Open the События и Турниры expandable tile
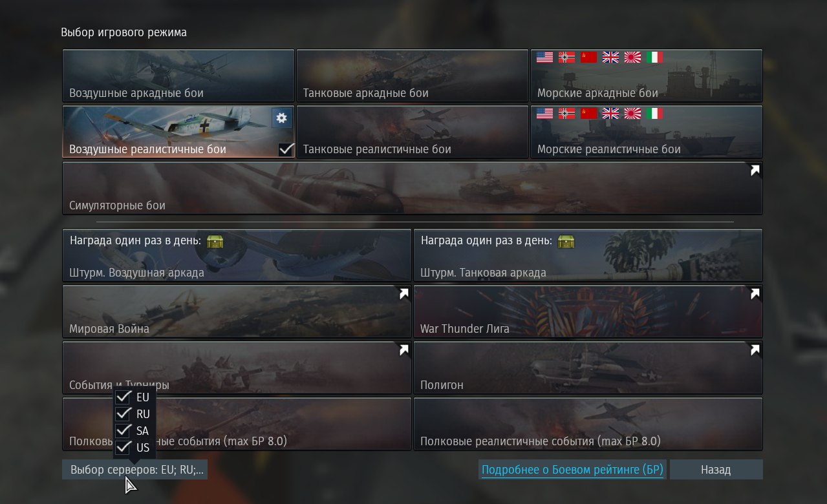The image size is (827, 504). [237, 368]
